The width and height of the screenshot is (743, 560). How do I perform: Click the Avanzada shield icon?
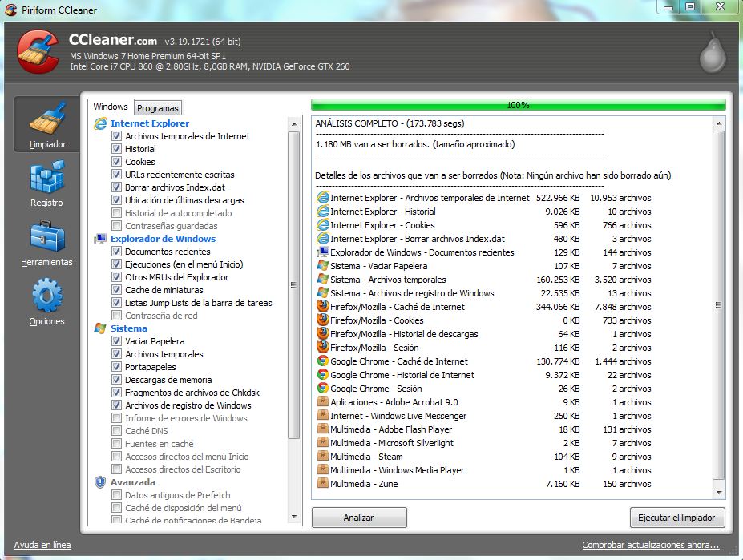tap(100, 482)
